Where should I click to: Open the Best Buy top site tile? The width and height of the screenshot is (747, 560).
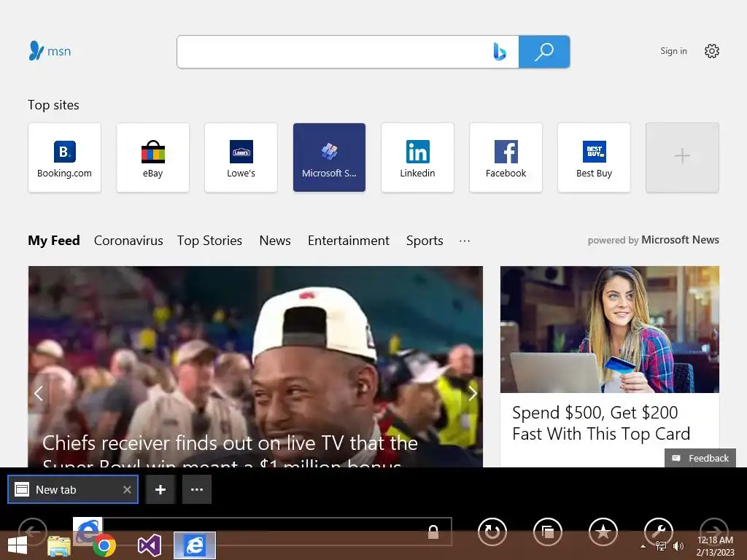tap(594, 157)
